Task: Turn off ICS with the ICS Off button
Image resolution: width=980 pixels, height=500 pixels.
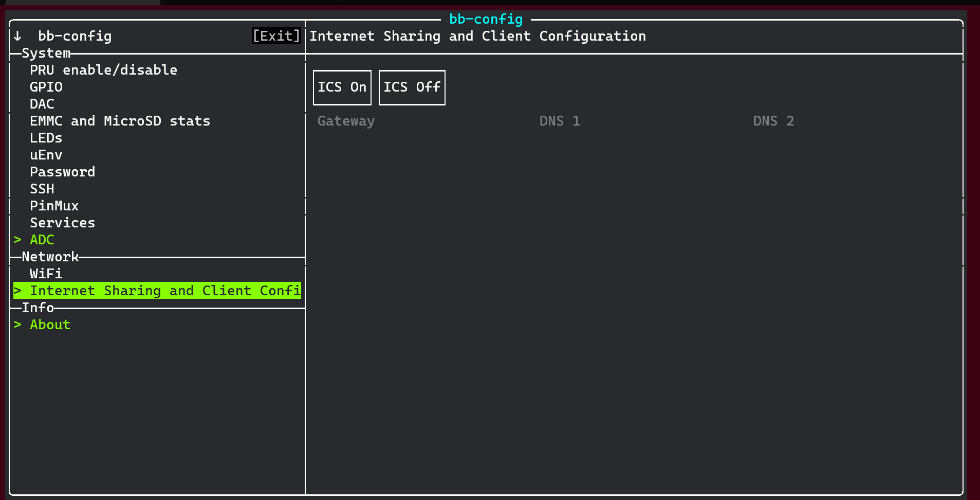Action: (x=412, y=87)
